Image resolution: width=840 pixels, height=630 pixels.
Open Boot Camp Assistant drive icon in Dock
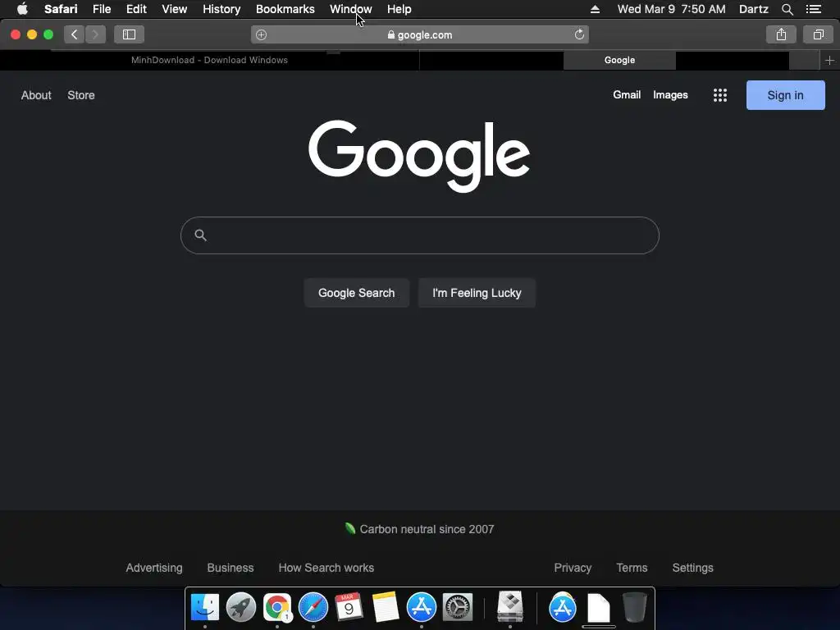[x=510, y=606]
